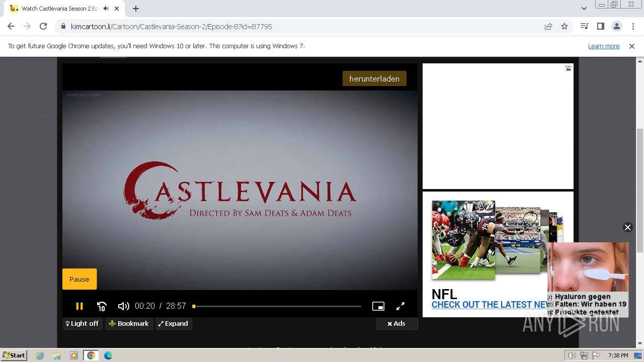The width and height of the screenshot is (644, 362).
Task: Click the herunterladen download button
Action: (x=374, y=78)
